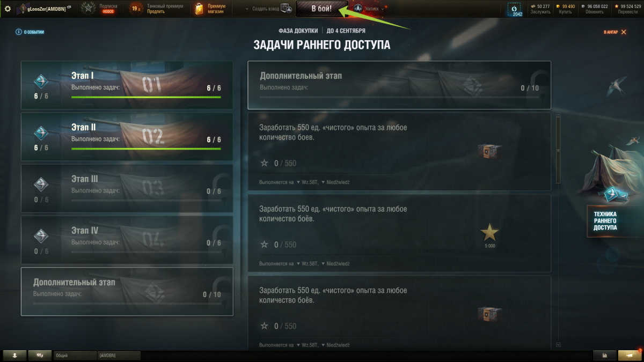644x362 pixels.
Task: Open the settings gear menu
Action: (8, 9)
